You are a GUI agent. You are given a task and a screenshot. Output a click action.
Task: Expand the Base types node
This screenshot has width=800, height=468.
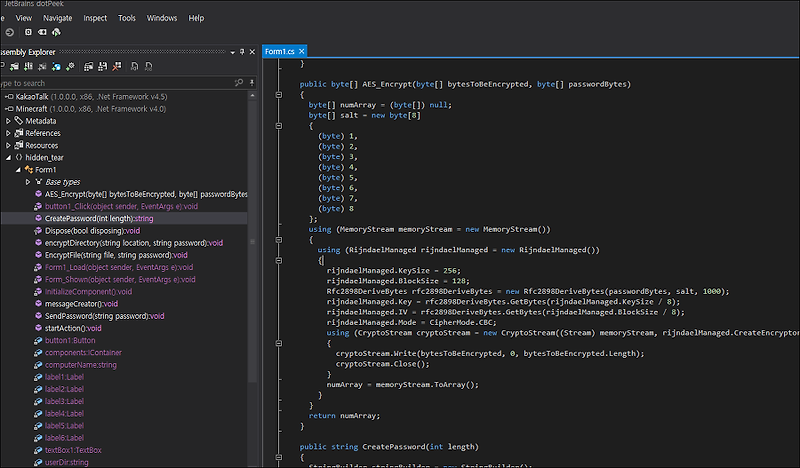coord(28,182)
